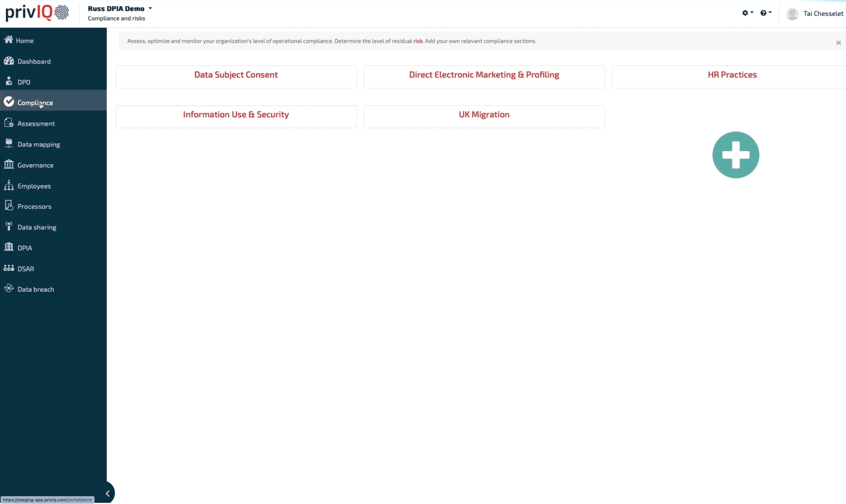The height and width of the screenshot is (504, 846).
Task: Click the DPO person icon
Action: [8, 81]
